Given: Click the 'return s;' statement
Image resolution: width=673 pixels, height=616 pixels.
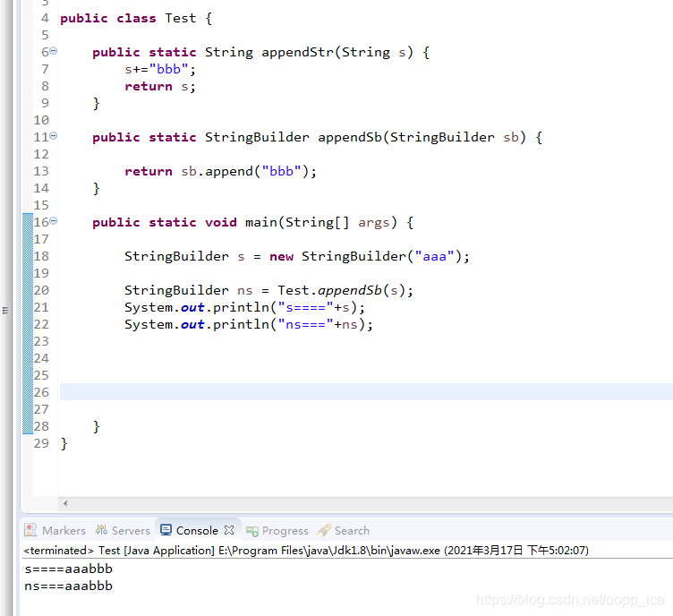Looking at the screenshot, I should coord(160,86).
